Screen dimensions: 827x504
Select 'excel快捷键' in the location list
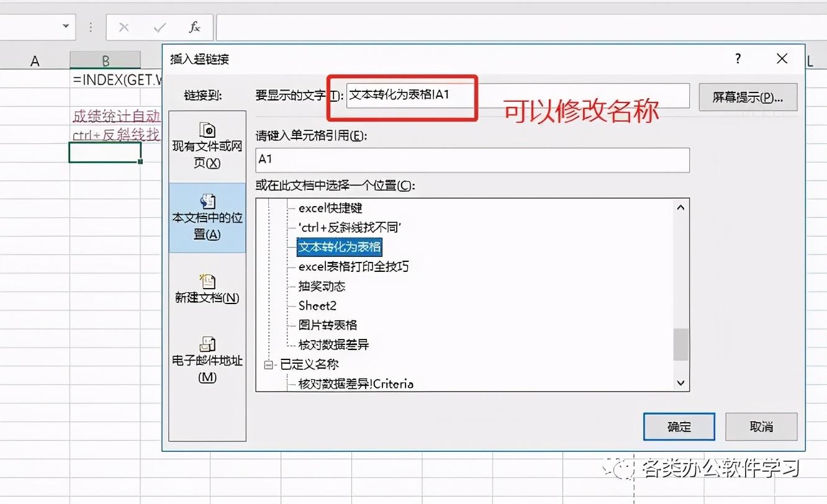tap(330, 208)
